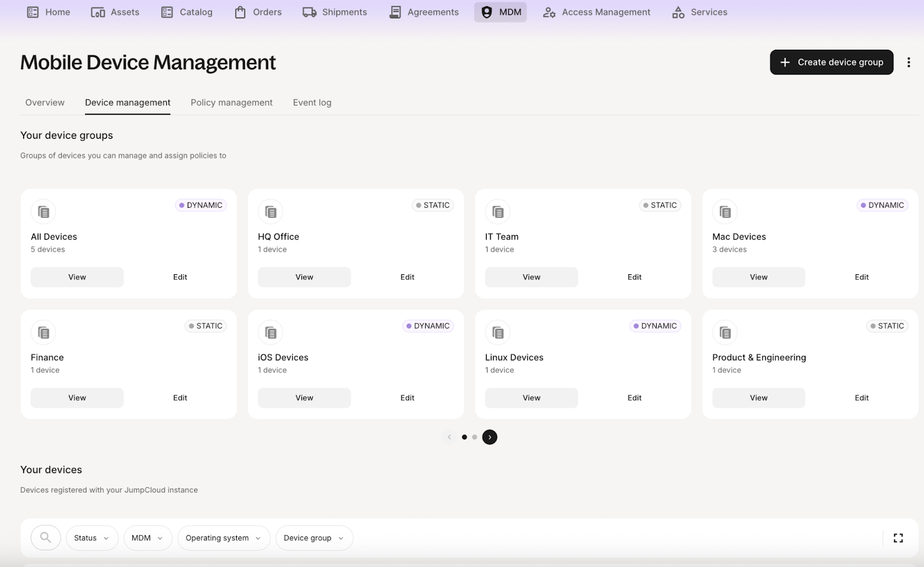Click the Linux Devices group icon
Image resolution: width=924 pixels, height=567 pixels.
[x=498, y=333]
